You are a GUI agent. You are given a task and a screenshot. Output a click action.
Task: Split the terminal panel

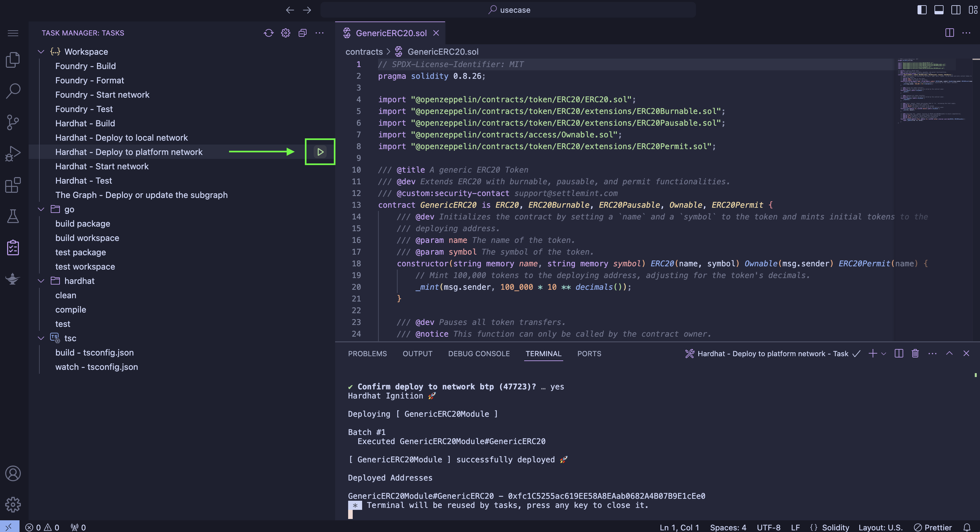click(899, 353)
